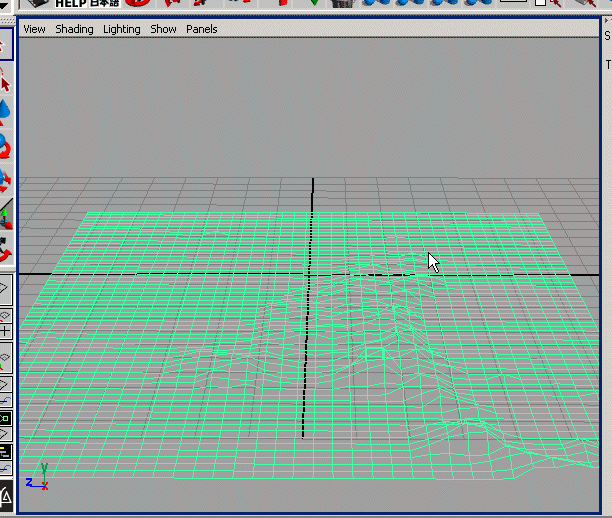Choose the Persp/Outliner layout button

pyautogui.click(x=5, y=358)
